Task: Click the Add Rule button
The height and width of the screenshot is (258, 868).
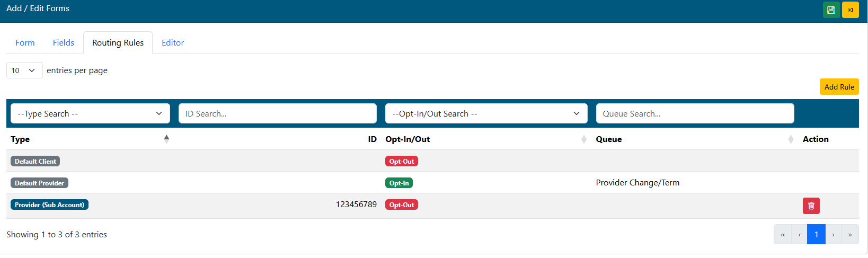Action: click(839, 87)
